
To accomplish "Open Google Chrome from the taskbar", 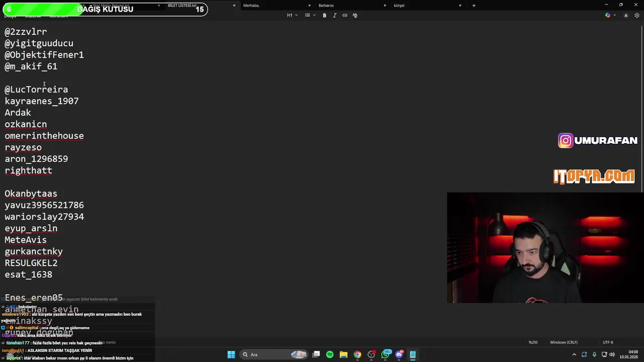I will tap(357, 354).
